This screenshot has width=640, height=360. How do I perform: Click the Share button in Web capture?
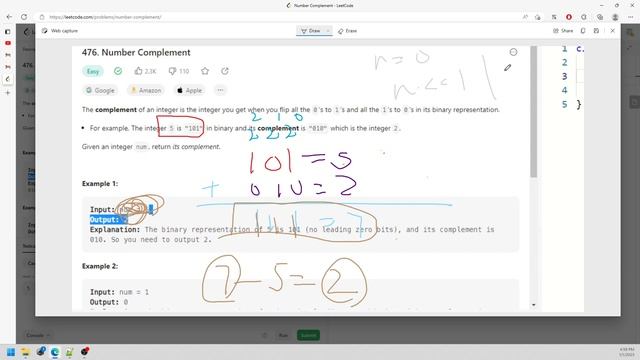tap(563, 31)
